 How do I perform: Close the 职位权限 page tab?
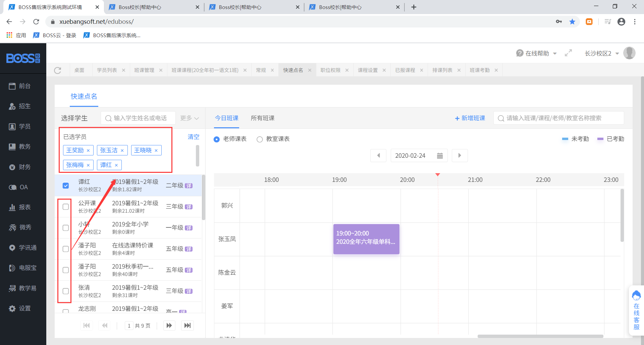tap(347, 70)
